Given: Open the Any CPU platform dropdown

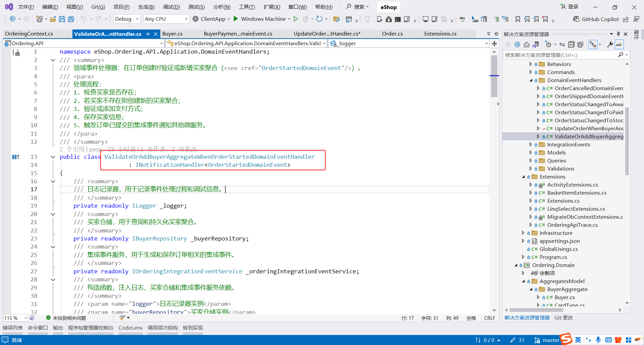Looking at the screenshot, I should pos(166,19).
